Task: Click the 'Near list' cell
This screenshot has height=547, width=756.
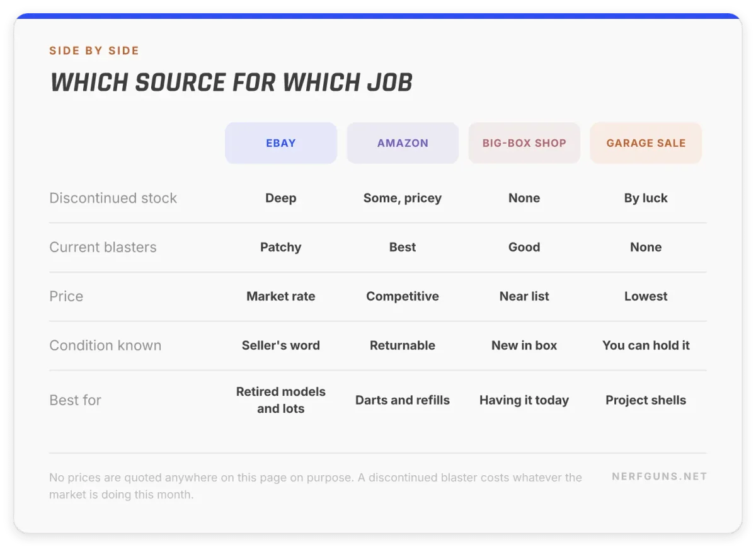Action: [524, 296]
